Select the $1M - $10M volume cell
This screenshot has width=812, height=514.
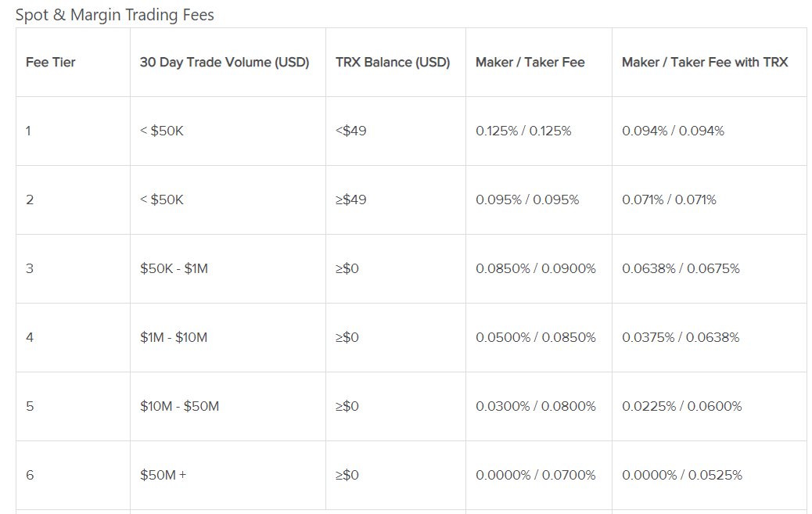(x=174, y=337)
